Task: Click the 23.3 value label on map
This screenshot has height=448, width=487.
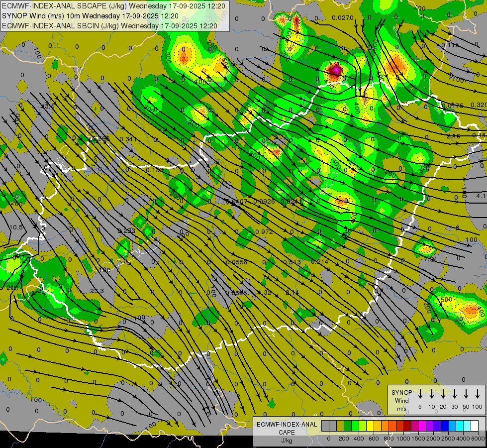Action: pos(97,291)
